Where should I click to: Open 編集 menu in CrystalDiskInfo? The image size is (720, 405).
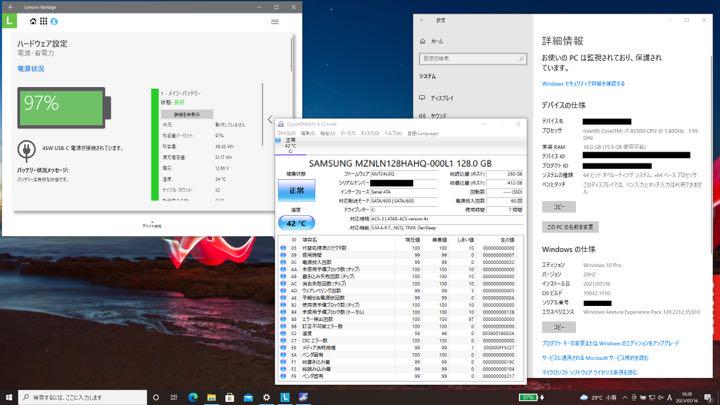click(308, 133)
